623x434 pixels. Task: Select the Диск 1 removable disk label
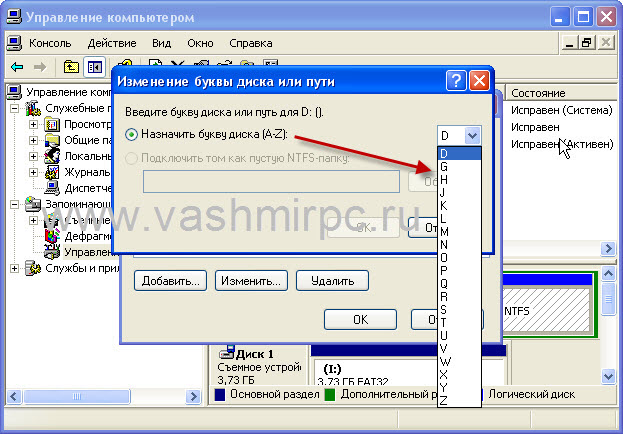click(256, 354)
